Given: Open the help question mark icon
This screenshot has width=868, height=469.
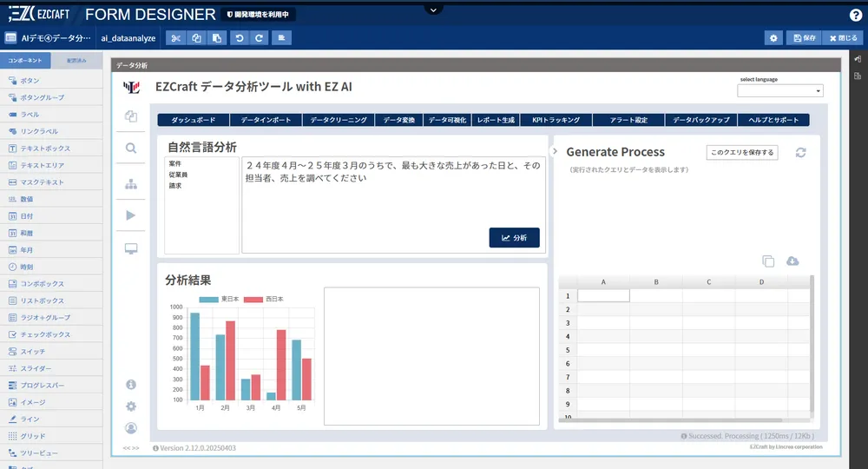Looking at the screenshot, I should click(855, 15).
